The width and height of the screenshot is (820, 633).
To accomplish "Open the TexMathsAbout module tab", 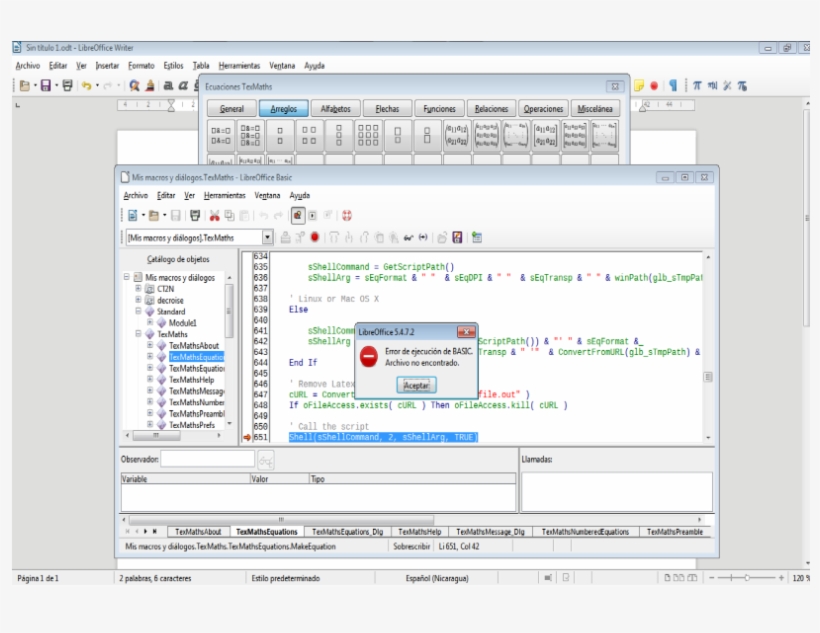I will [x=198, y=532].
